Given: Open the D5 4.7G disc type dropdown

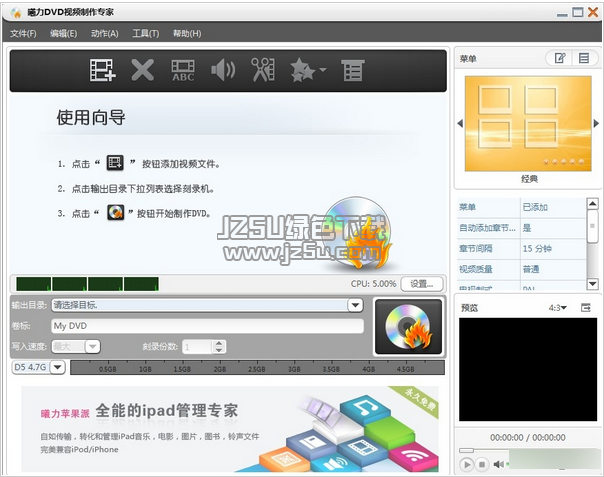Looking at the screenshot, I should click(58, 367).
